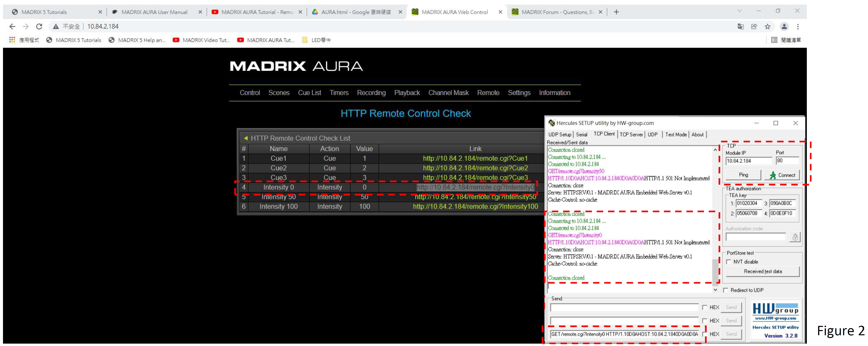The image size is (868, 346).
Task: Click the browser forward arrow
Action: 26,27
